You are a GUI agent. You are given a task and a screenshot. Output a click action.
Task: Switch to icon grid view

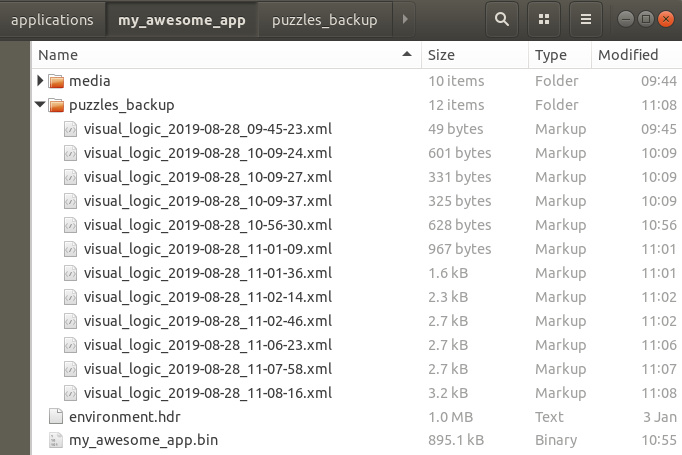tap(544, 19)
